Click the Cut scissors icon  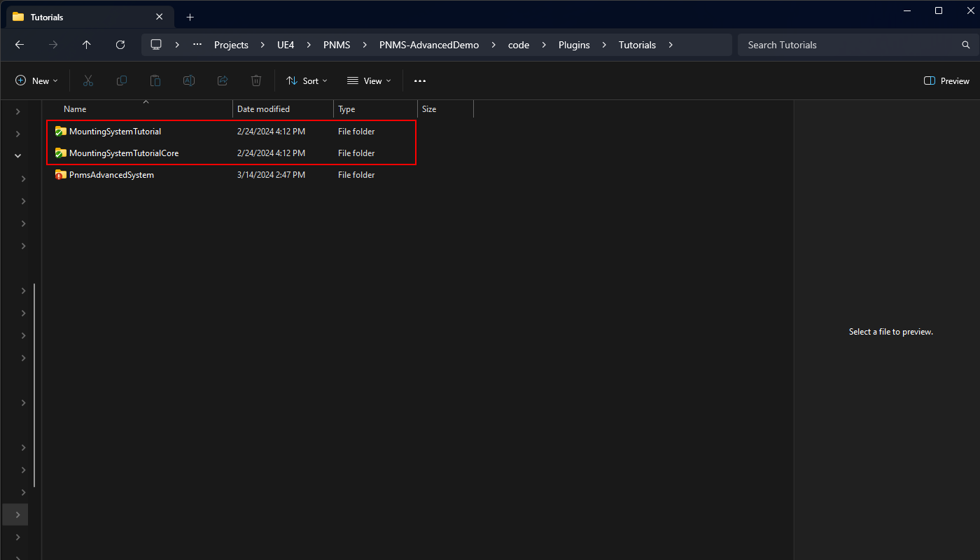[x=88, y=81]
